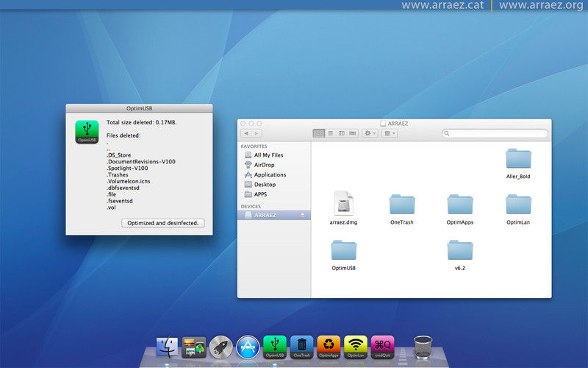Click .Spotlight-V100 entry
This screenshot has height=368, width=588.
click(x=127, y=169)
